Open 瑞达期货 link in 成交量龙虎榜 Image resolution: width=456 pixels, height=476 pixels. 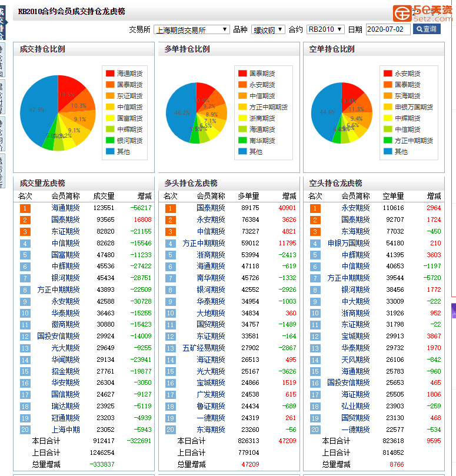tap(65, 407)
